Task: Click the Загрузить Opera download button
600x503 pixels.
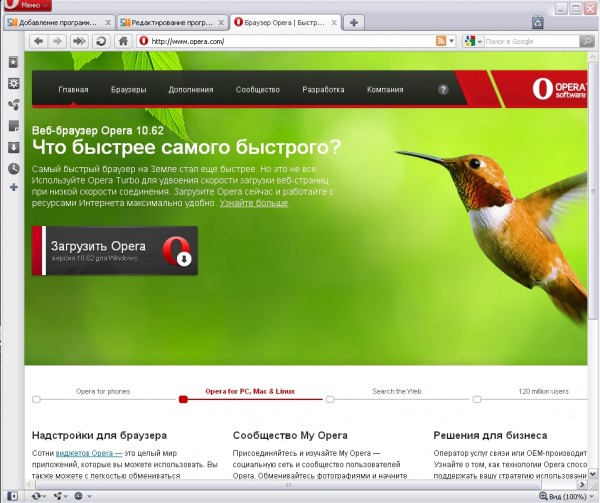Action: [115, 251]
